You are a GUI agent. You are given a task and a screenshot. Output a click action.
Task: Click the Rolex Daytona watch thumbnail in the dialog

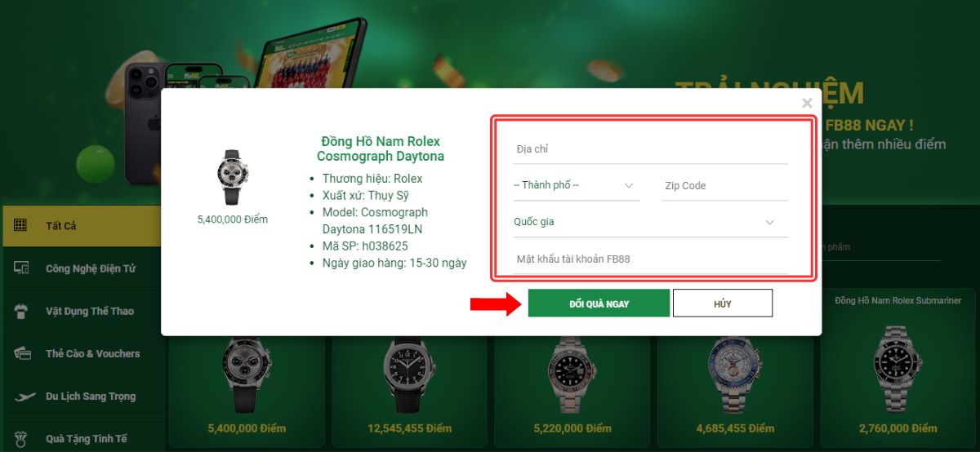click(x=232, y=177)
